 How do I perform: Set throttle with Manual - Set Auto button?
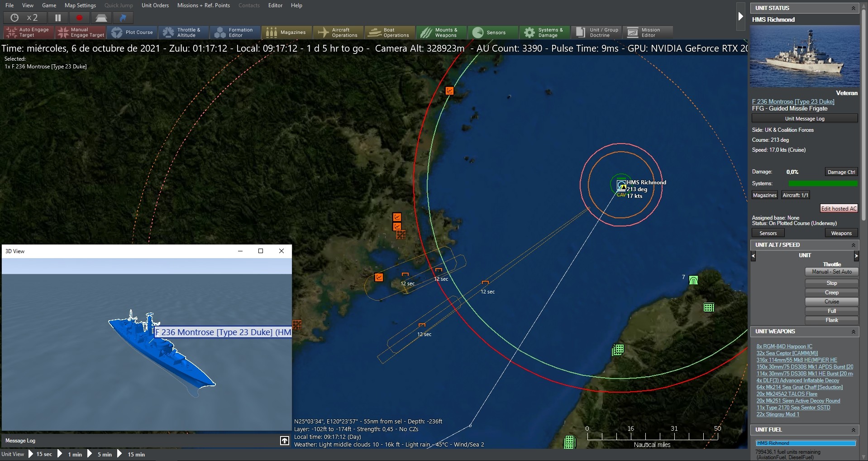coord(831,272)
